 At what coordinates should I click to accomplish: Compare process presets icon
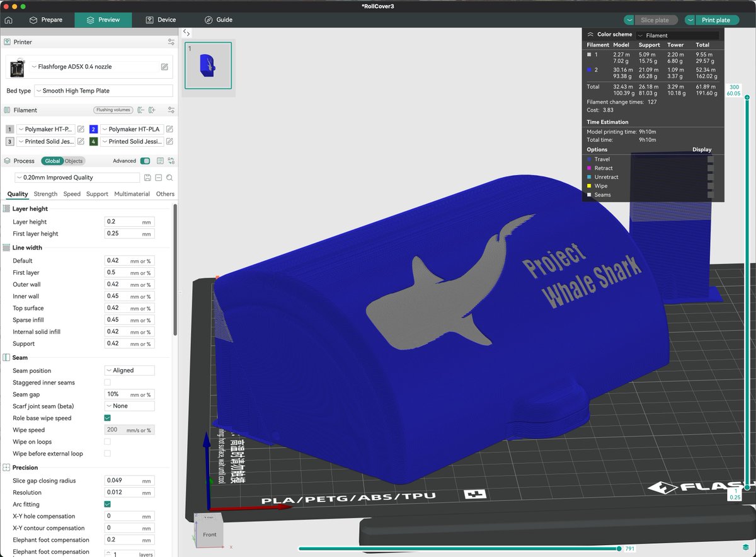tap(171, 161)
